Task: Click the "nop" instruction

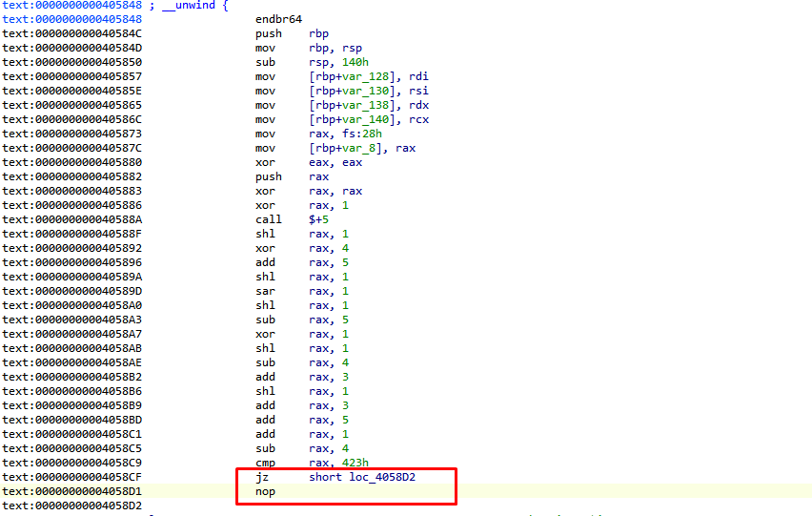Action: pos(265,491)
